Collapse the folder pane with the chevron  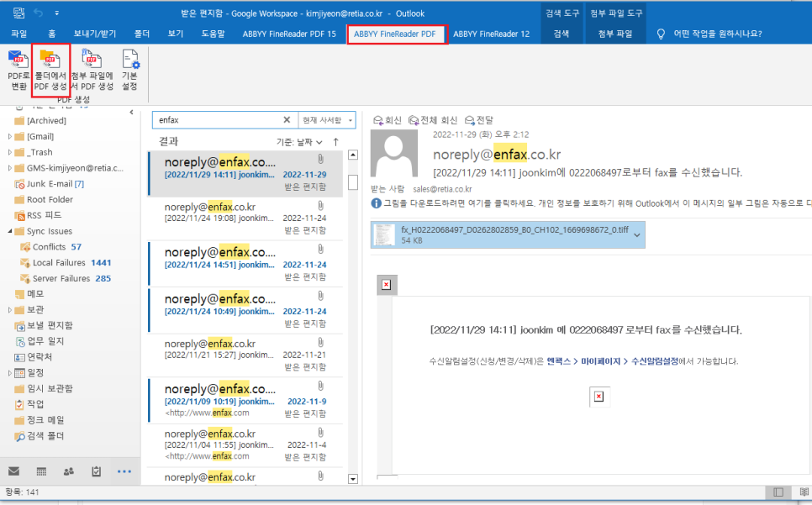pyautogui.click(x=131, y=113)
